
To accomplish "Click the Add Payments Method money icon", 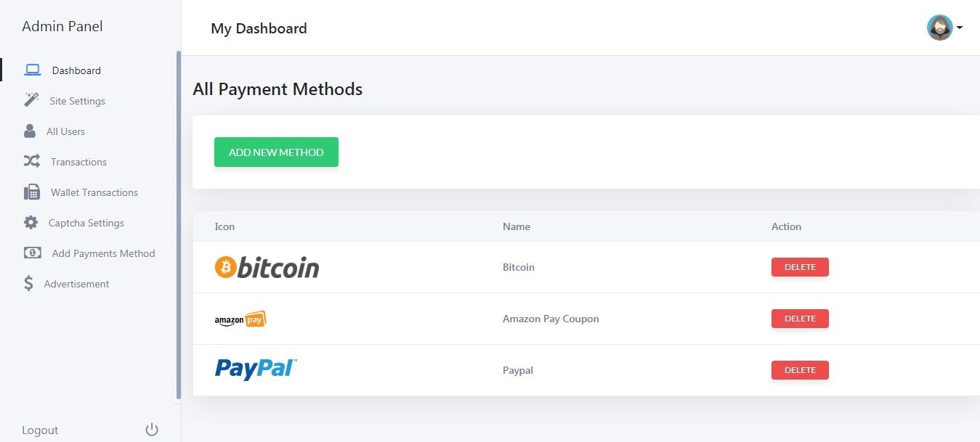I will (33, 253).
